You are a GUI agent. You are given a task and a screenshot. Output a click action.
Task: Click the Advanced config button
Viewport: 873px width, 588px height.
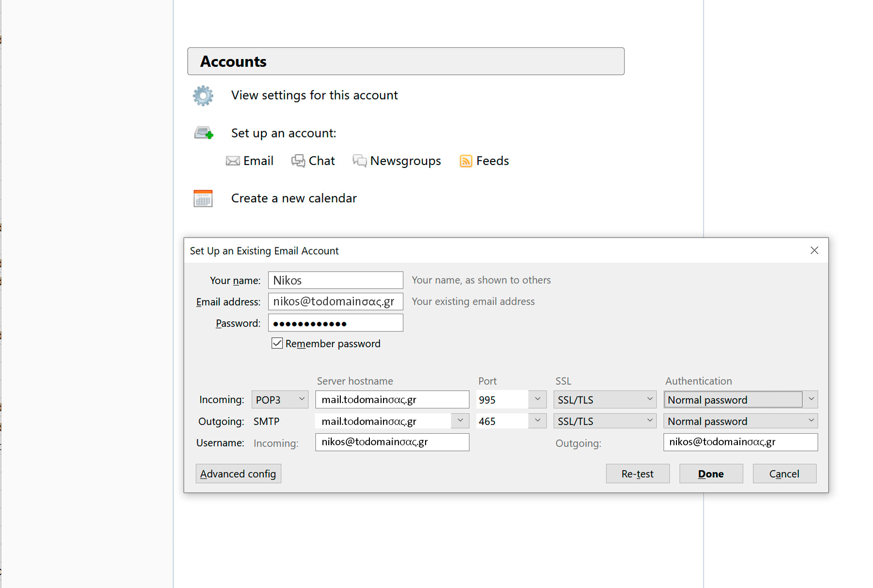click(x=238, y=474)
